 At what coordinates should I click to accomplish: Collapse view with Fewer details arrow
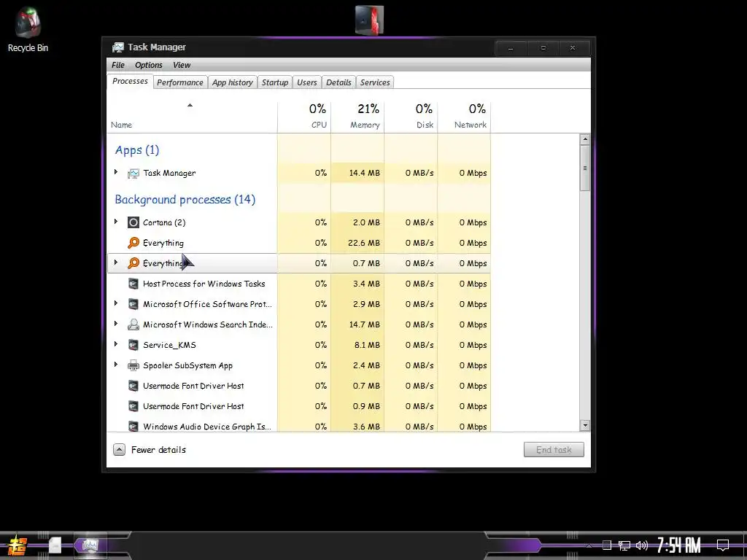click(119, 449)
